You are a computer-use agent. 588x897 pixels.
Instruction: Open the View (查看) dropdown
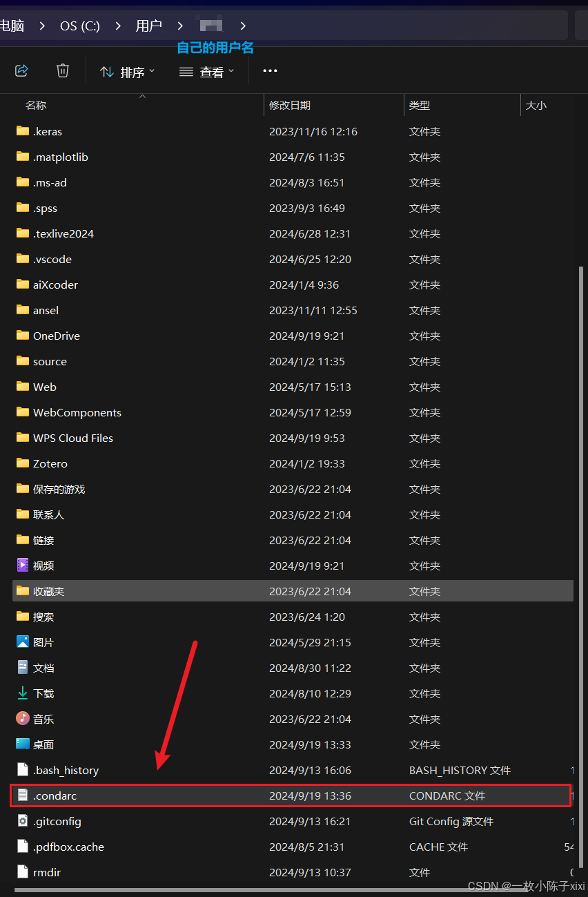[x=207, y=72]
